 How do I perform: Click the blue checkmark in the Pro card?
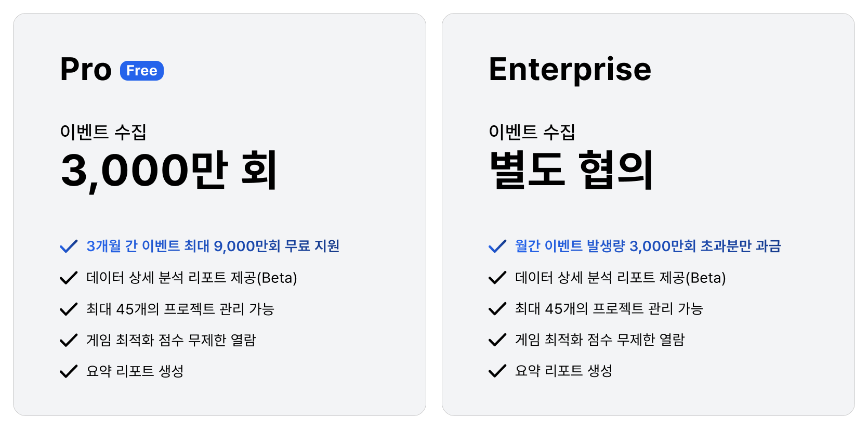(69, 246)
